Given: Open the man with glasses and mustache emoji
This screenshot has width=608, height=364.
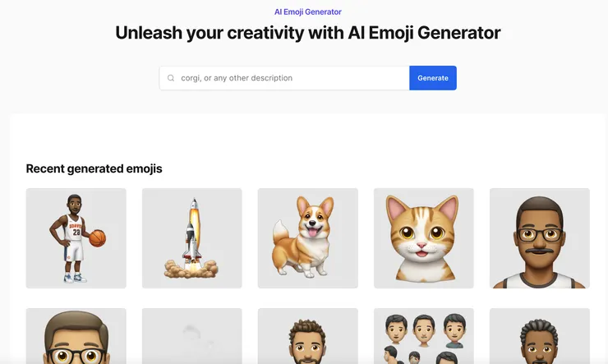Looking at the screenshot, I should pyautogui.click(x=540, y=238).
